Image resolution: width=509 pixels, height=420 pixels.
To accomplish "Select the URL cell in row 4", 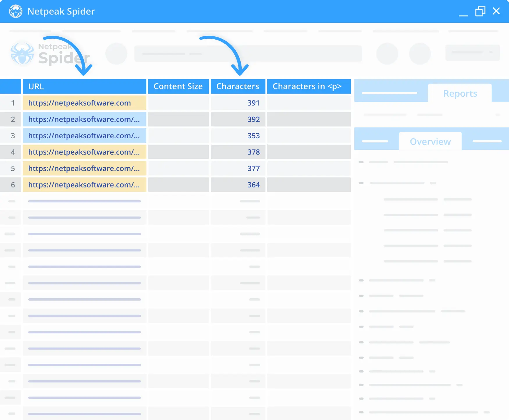I will 84,152.
